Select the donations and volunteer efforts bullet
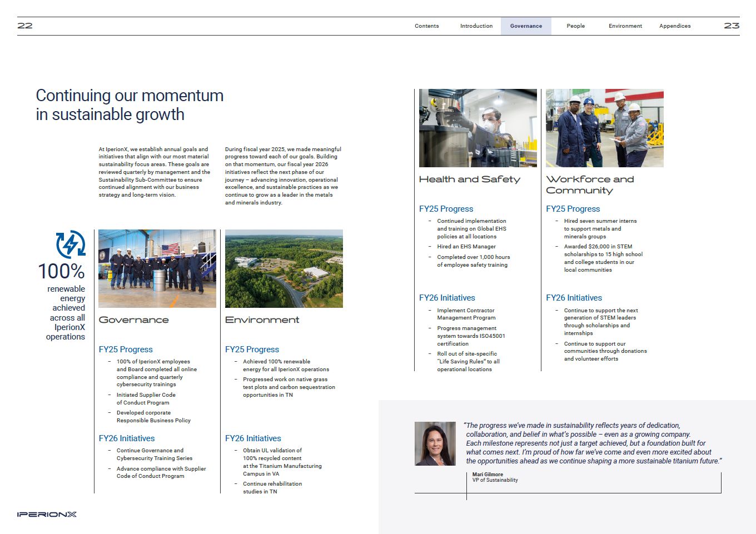This screenshot has width=756, height=534. (605, 351)
